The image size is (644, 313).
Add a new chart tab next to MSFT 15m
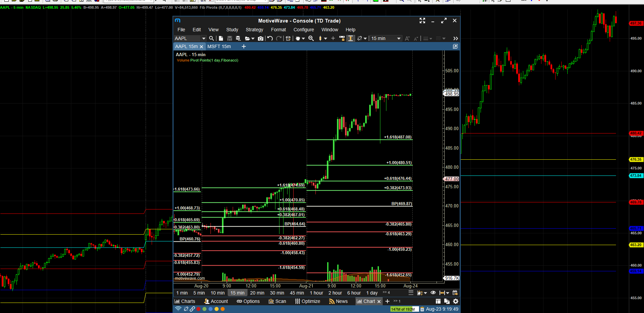244,46
